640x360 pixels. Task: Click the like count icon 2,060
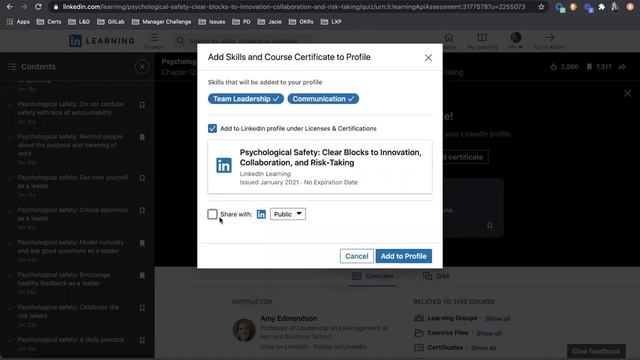pos(554,67)
